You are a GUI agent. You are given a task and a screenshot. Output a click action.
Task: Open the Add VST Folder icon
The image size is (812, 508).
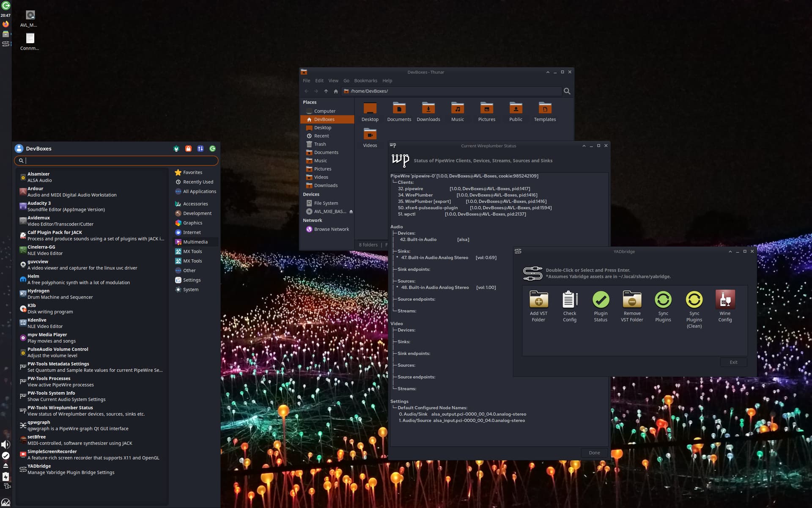coord(538,300)
